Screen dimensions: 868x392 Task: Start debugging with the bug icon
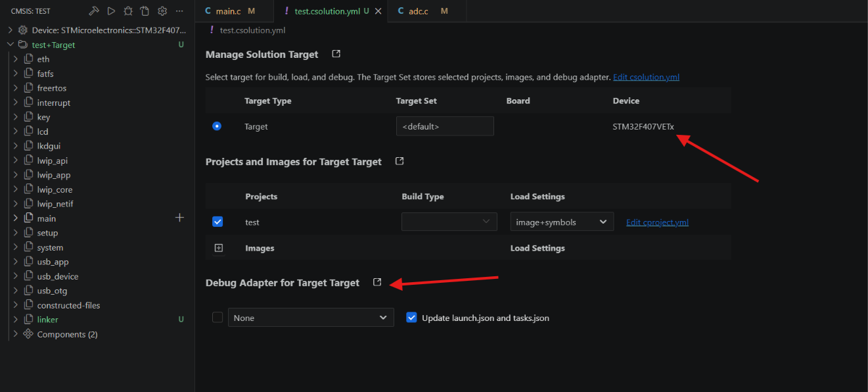pyautogui.click(x=128, y=11)
